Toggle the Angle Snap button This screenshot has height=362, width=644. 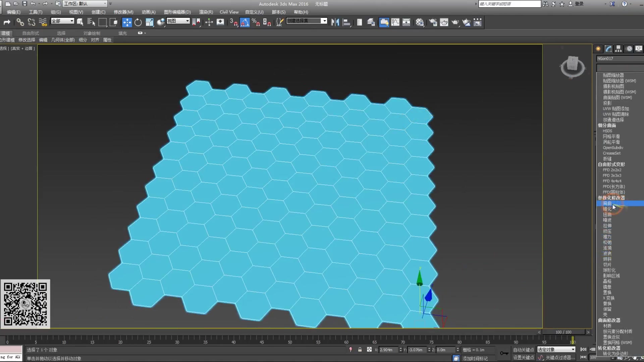[x=245, y=22]
